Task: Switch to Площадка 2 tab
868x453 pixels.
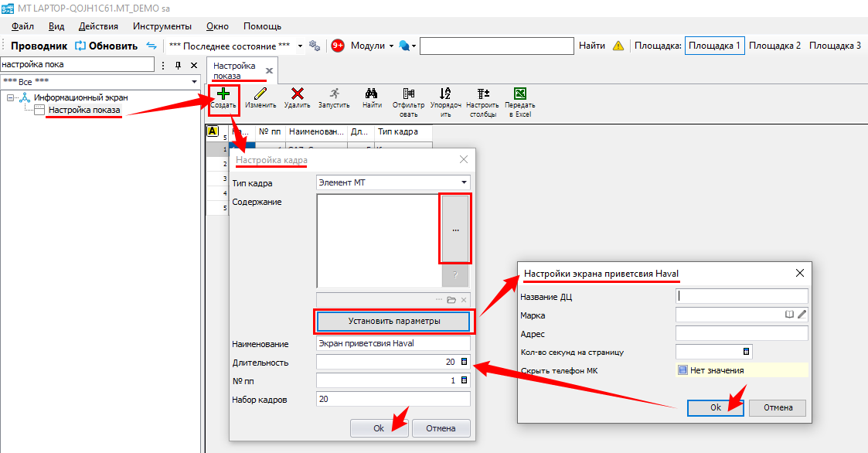Action: [774, 46]
